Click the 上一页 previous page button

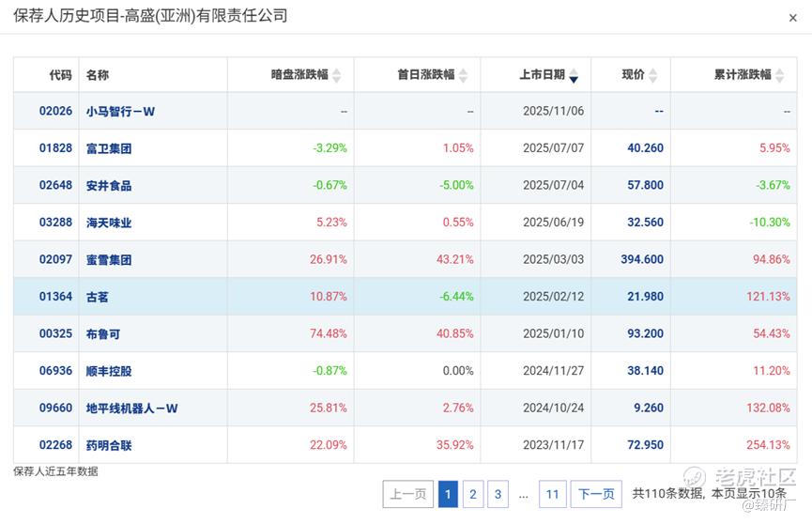(x=408, y=494)
